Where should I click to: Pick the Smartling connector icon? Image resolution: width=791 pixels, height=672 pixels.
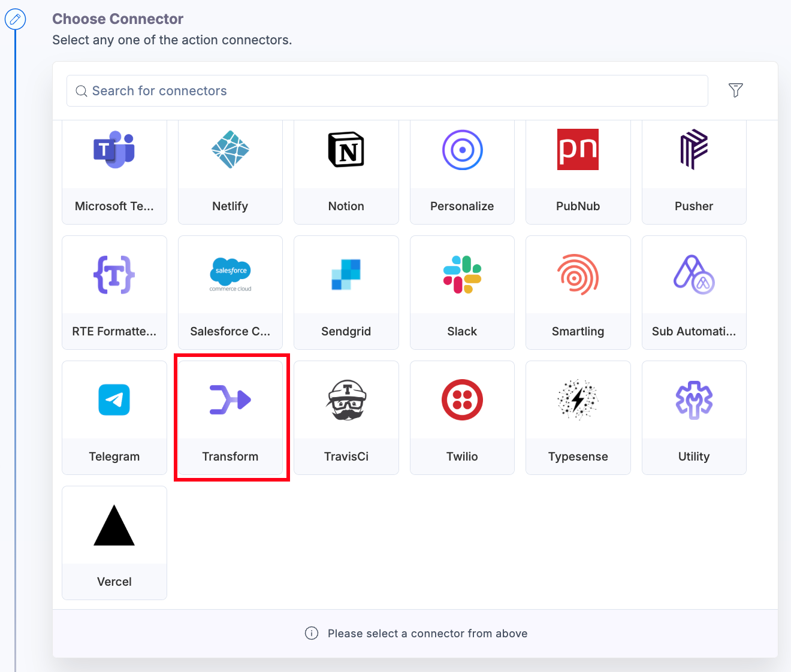pos(578,275)
